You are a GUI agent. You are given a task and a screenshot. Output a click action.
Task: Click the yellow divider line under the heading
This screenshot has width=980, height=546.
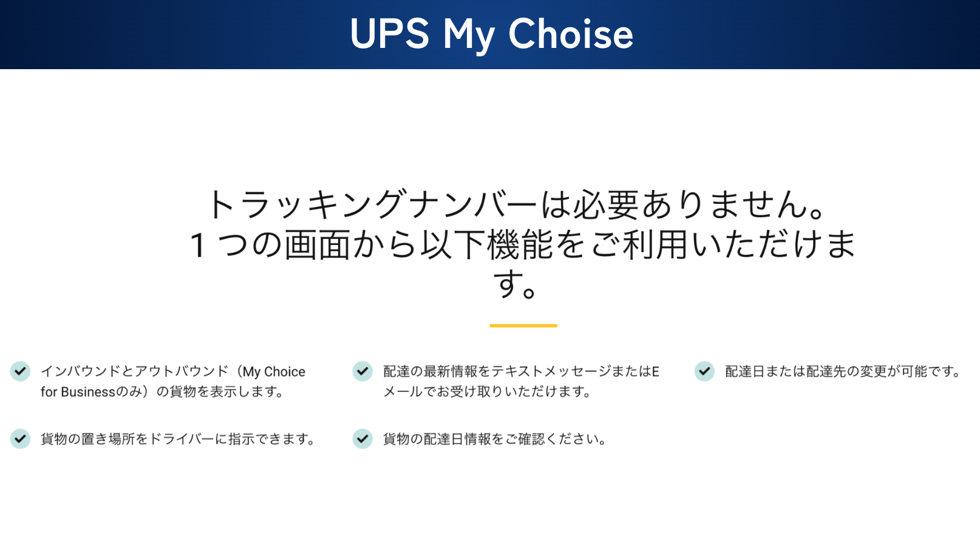pyautogui.click(x=523, y=326)
